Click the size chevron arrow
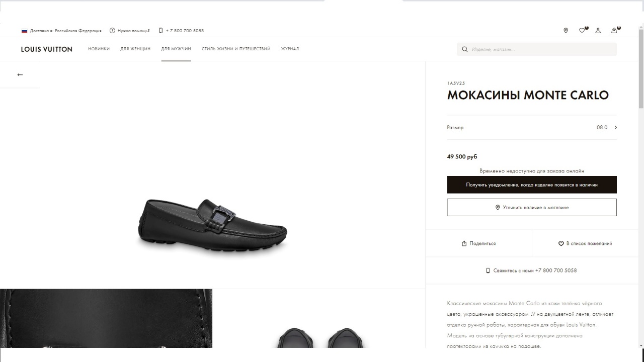The image size is (644, 362). tap(616, 128)
